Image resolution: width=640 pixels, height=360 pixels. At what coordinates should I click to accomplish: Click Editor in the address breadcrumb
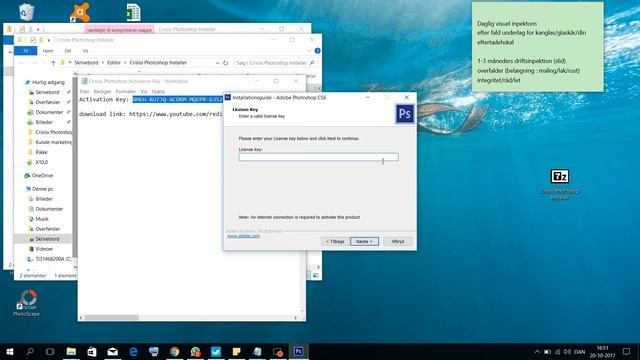tap(114, 63)
